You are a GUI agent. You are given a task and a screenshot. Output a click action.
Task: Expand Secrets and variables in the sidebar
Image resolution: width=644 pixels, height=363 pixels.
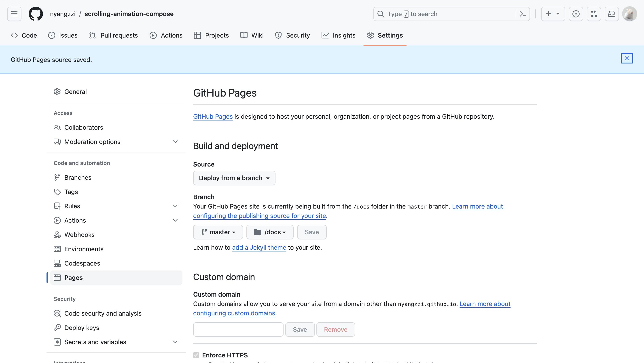pos(175,342)
